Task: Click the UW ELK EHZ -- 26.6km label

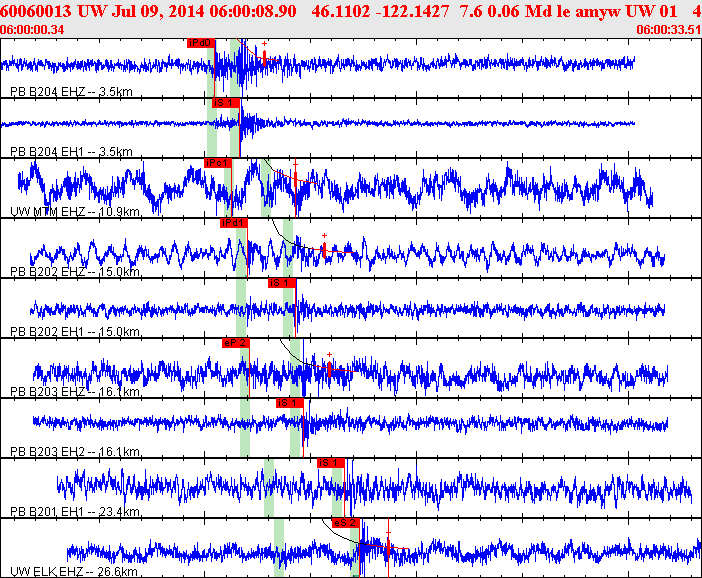Action: pyautogui.click(x=74, y=572)
